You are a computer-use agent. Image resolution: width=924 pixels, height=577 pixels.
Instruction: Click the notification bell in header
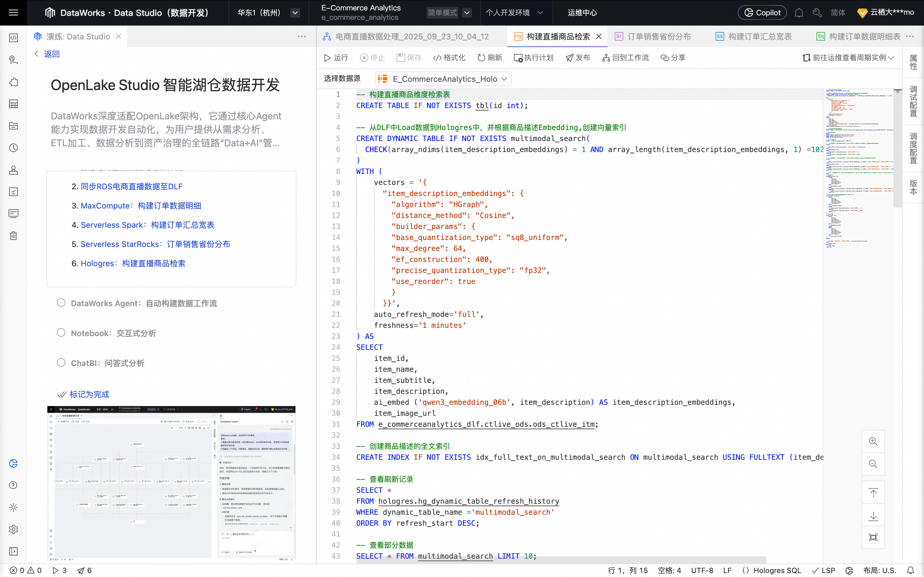tap(799, 13)
